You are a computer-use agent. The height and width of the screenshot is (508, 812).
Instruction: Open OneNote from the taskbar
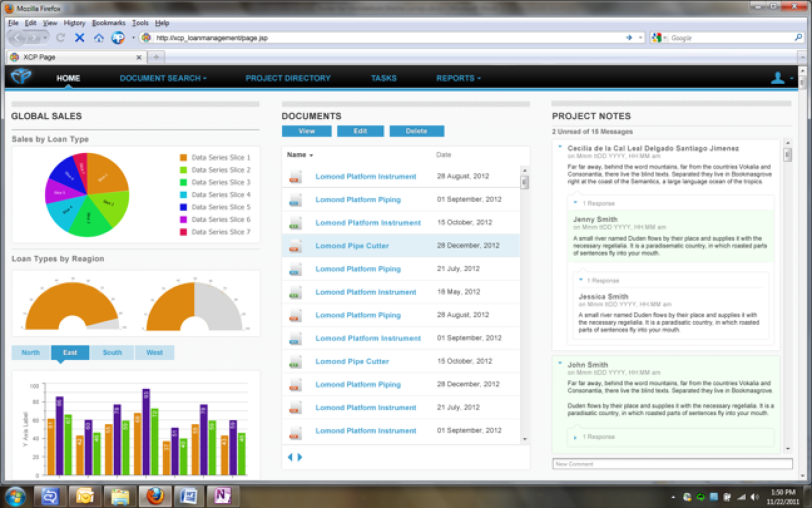222,495
